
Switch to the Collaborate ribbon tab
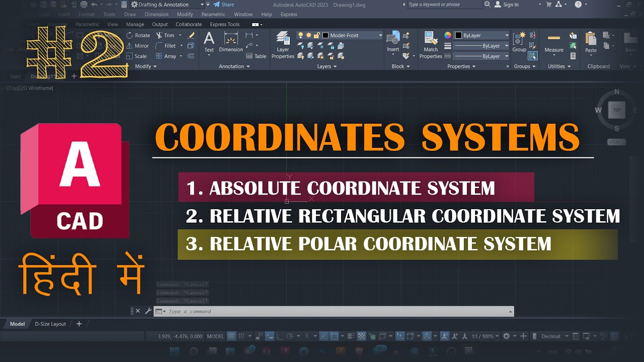(x=189, y=24)
